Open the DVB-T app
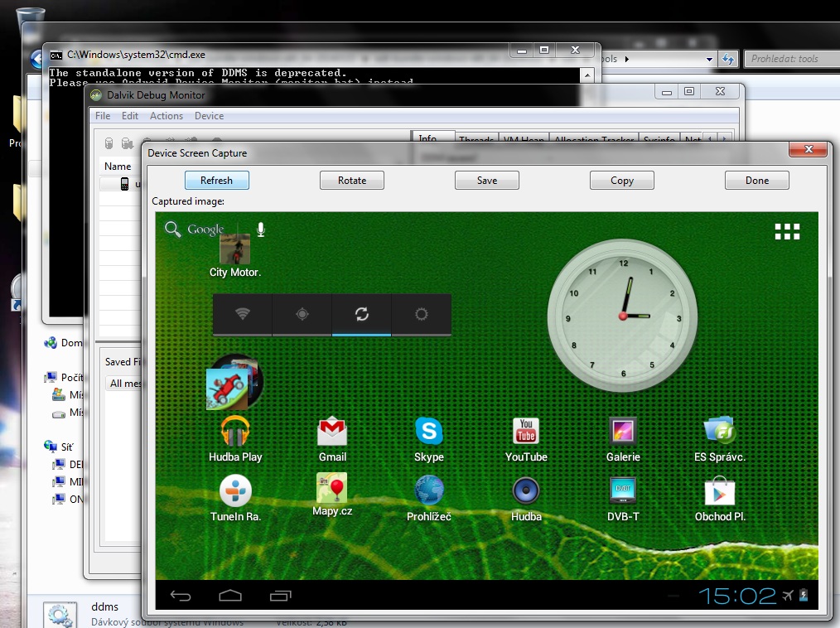This screenshot has width=840, height=628. pos(623,499)
